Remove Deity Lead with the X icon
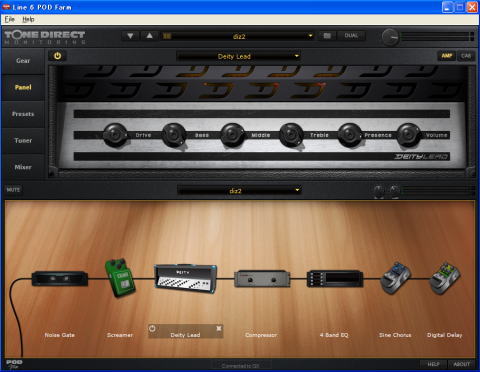The height and width of the screenshot is (372, 480). [219, 328]
